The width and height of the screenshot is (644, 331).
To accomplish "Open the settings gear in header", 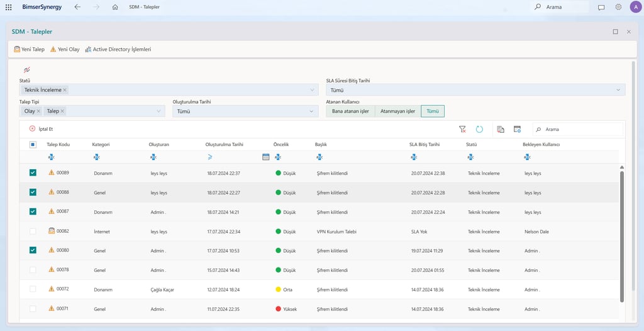I will point(618,7).
